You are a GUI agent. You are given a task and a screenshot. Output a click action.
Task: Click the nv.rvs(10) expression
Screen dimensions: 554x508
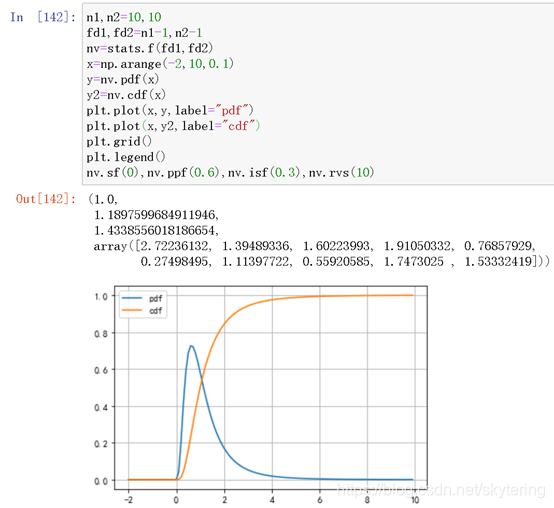tap(341, 172)
